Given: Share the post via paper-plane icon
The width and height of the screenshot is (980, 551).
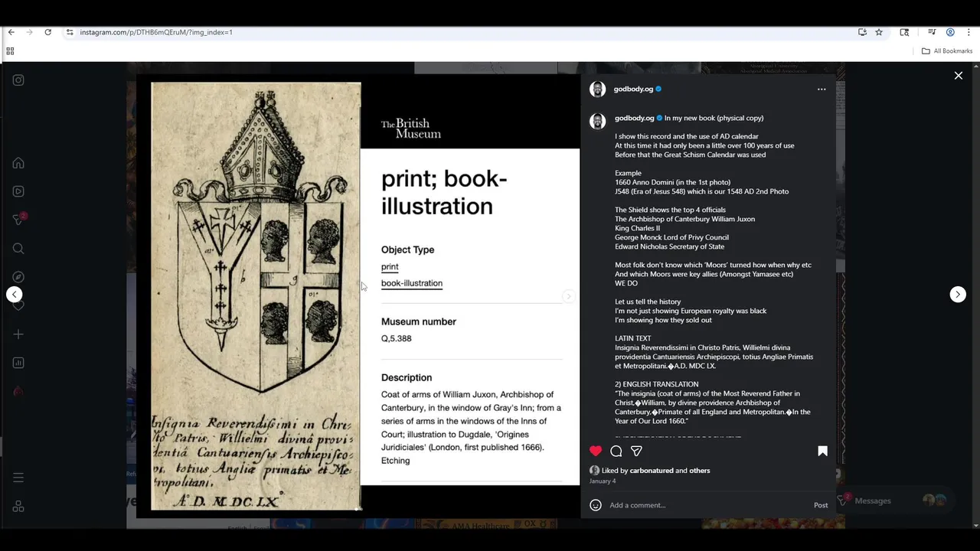Looking at the screenshot, I should (636, 451).
